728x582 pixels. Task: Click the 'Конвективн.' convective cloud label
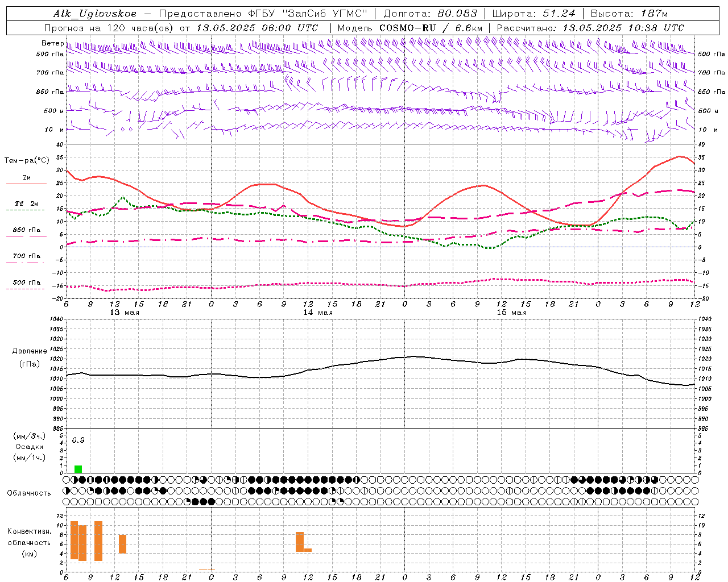click(x=30, y=531)
